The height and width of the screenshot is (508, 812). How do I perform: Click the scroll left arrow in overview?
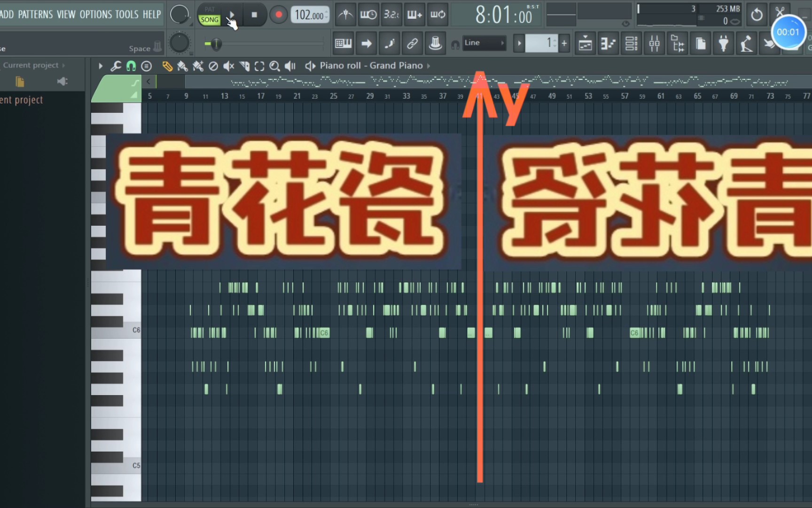click(148, 82)
